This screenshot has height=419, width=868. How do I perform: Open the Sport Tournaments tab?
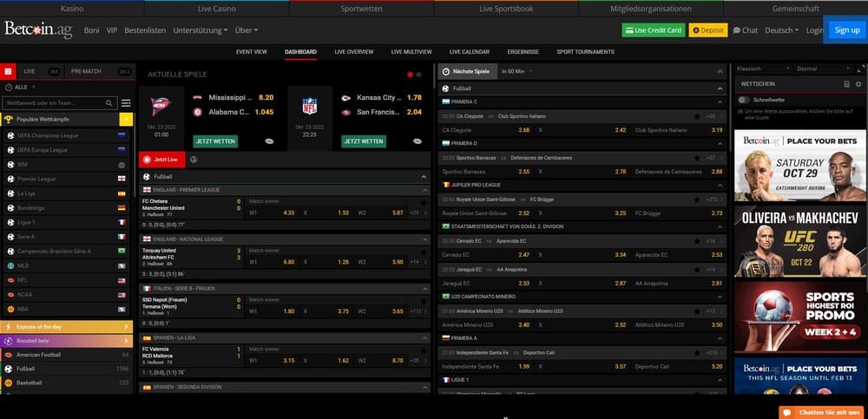(x=585, y=52)
